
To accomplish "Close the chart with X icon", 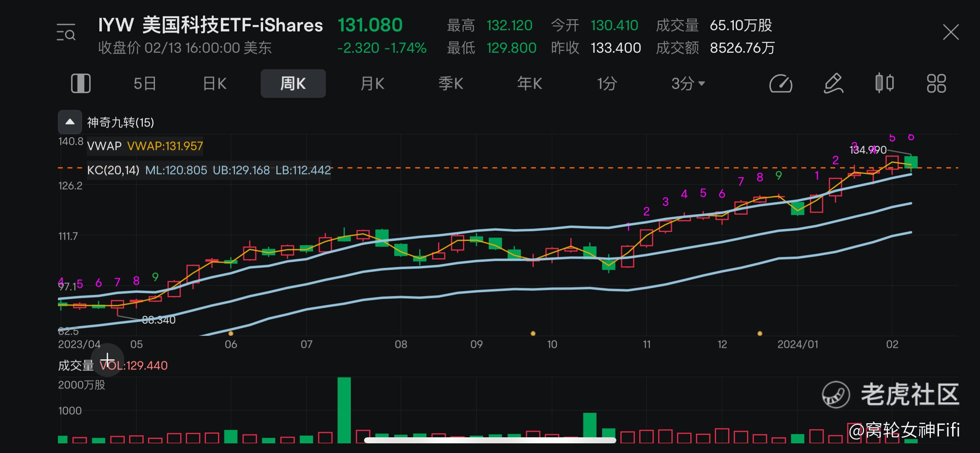I will pyautogui.click(x=951, y=32).
